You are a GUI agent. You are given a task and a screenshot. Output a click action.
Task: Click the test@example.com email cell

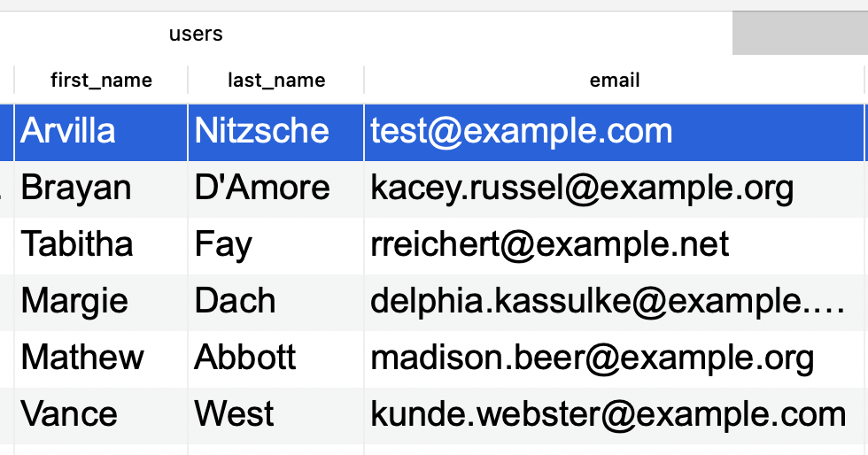[x=615, y=132]
